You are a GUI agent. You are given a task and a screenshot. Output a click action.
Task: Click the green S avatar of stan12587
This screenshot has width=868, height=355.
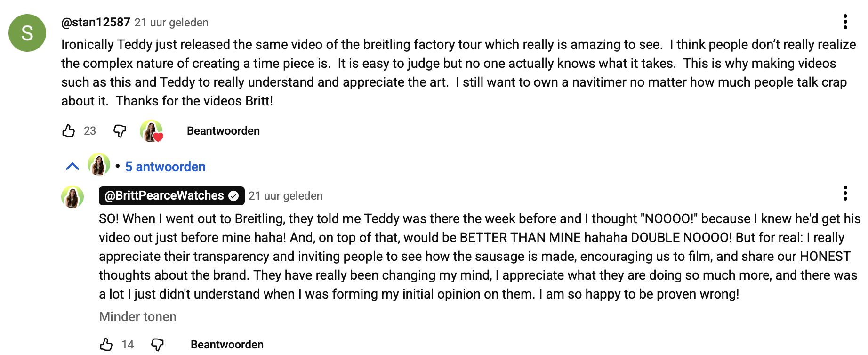pyautogui.click(x=27, y=33)
